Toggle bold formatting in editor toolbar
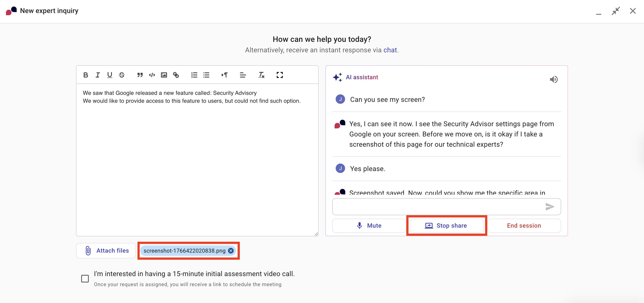 pyautogui.click(x=85, y=75)
